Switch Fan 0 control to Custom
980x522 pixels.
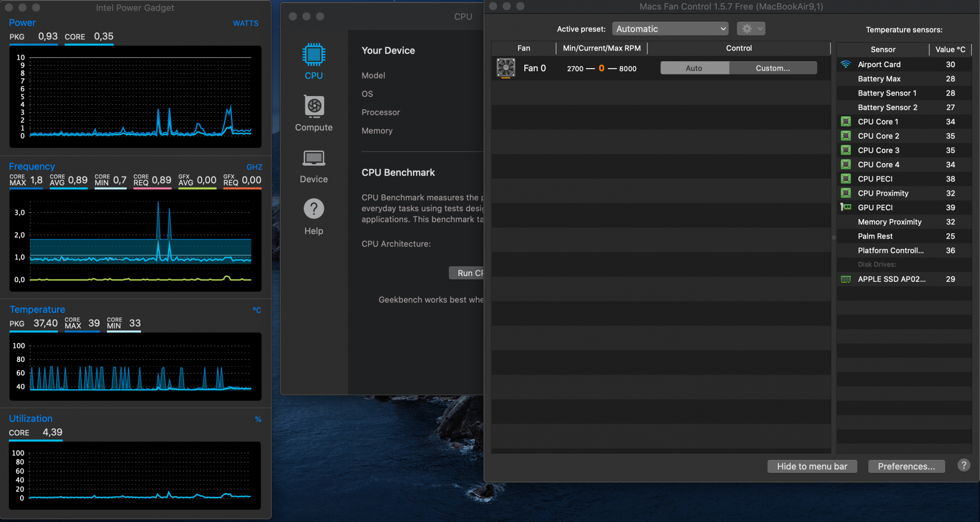tap(773, 68)
